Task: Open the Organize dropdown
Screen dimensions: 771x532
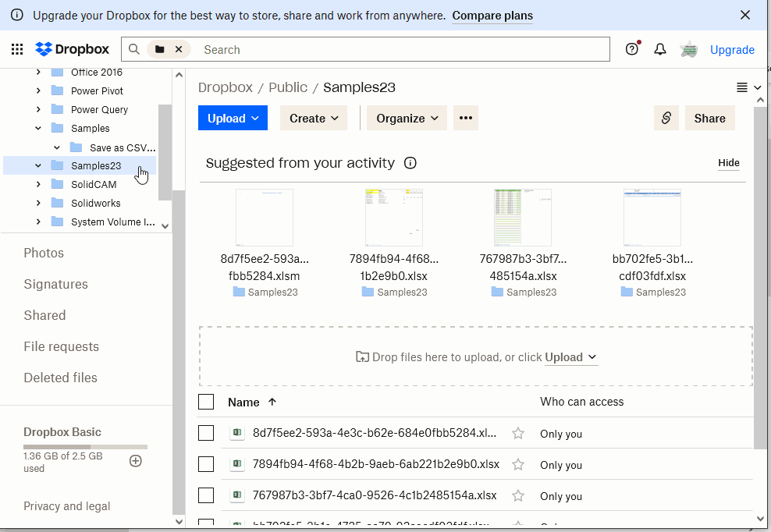Action: click(x=407, y=118)
